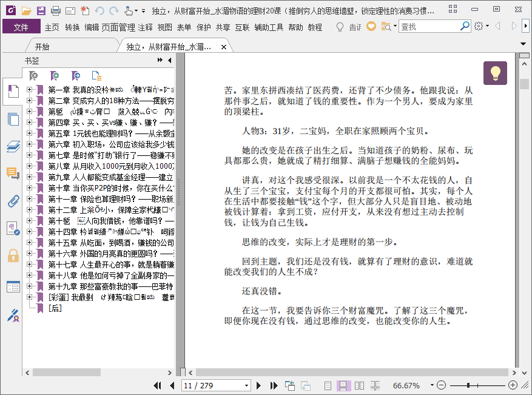The width and height of the screenshot is (532, 395).
Task: Expand the 第二章 bookmark node
Action: click(30, 101)
